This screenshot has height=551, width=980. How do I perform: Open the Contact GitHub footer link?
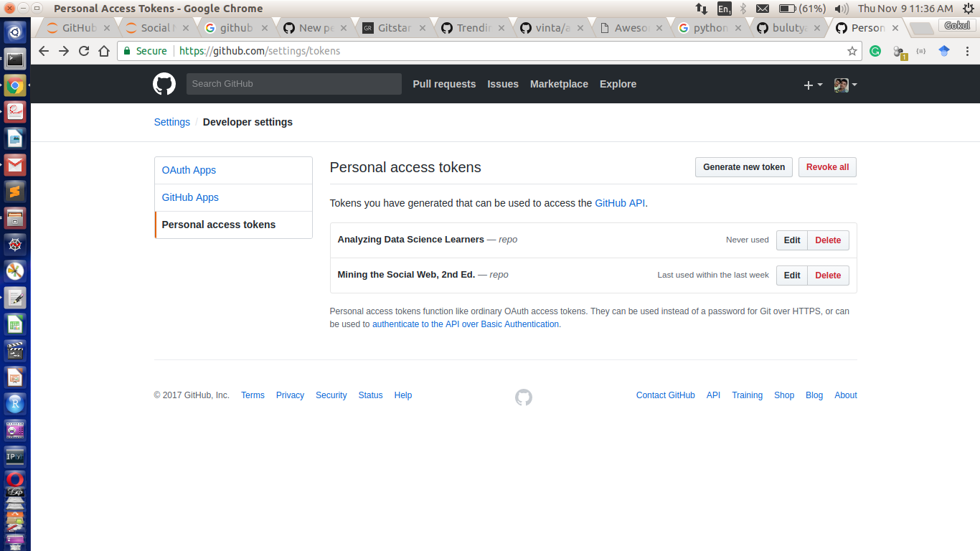665,395
